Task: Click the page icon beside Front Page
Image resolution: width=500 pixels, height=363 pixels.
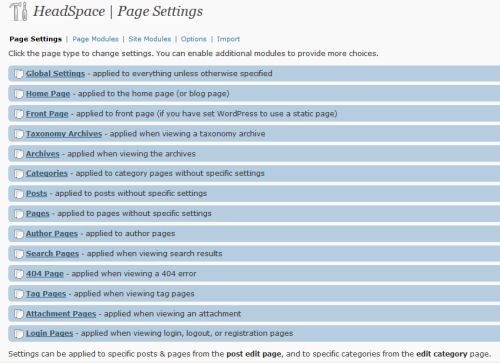Action: [19, 114]
